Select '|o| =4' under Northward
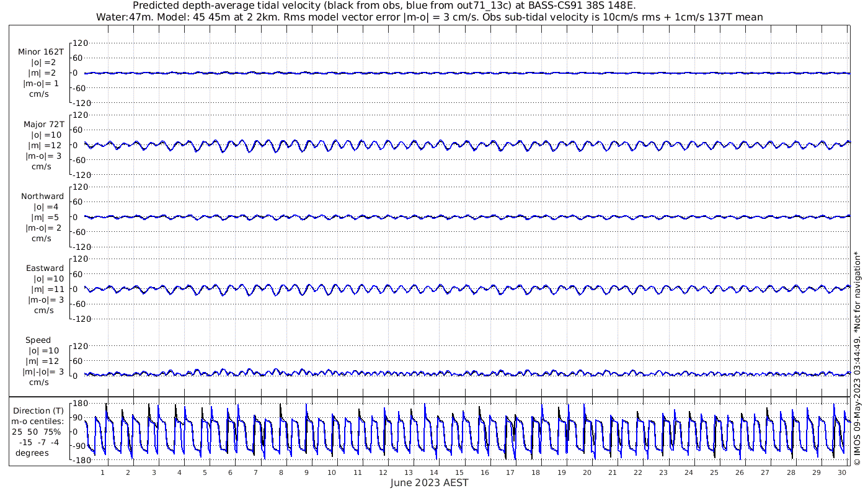Screen dimensions: 868x496 [46, 207]
